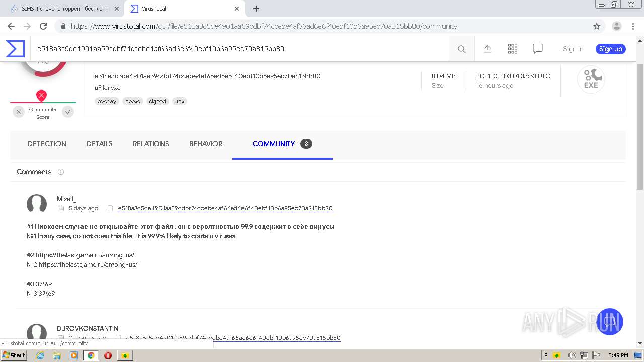The width and height of the screenshot is (644, 362).
Task: Click the uFiler.exe file name
Action: point(107,88)
